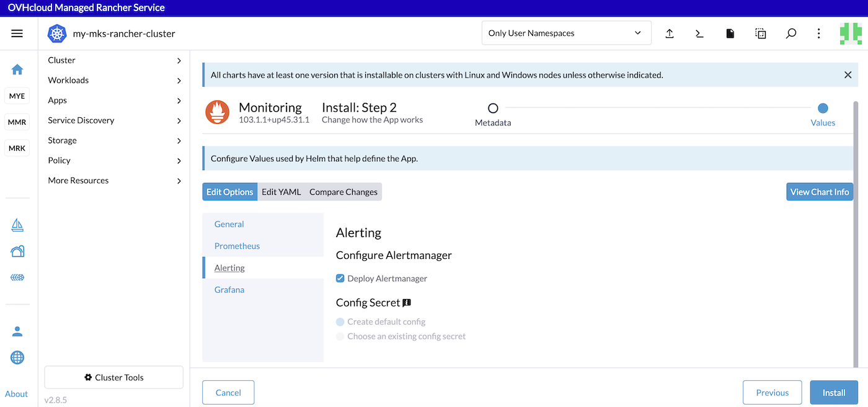The image size is (868, 407).
Task: Select Choose an existing config secret
Action: point(340,336)
